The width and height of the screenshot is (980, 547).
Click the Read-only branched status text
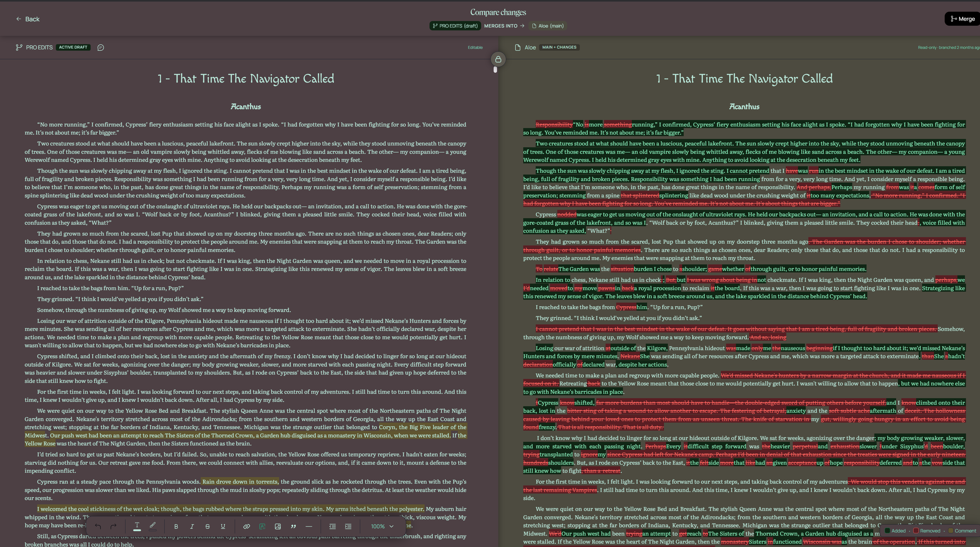click(x=949, y=48)
